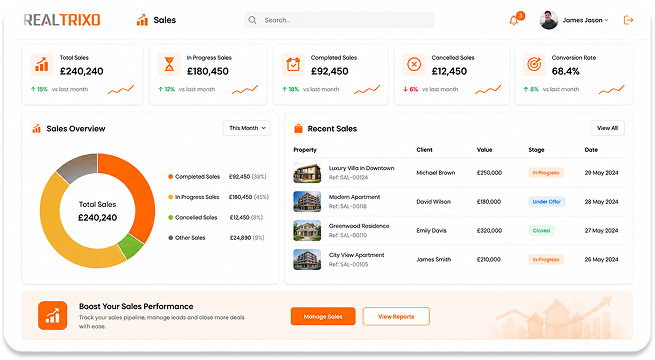Click the logout icon

[x=628, y=20]
